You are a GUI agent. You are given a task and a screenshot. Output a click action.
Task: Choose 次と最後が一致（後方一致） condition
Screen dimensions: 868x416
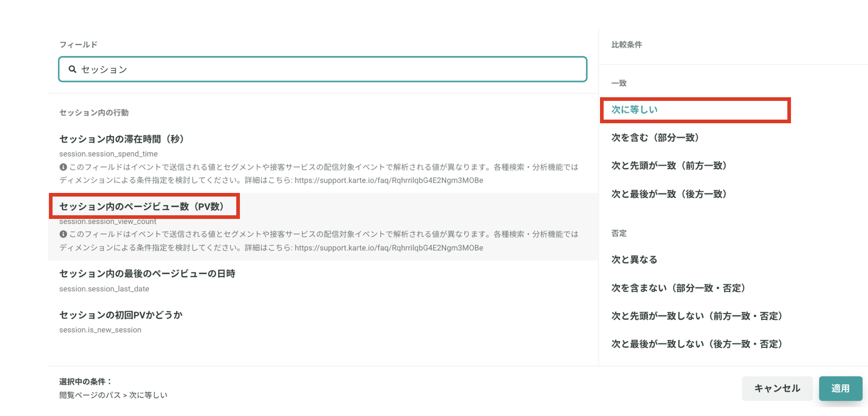pos(669,194)
